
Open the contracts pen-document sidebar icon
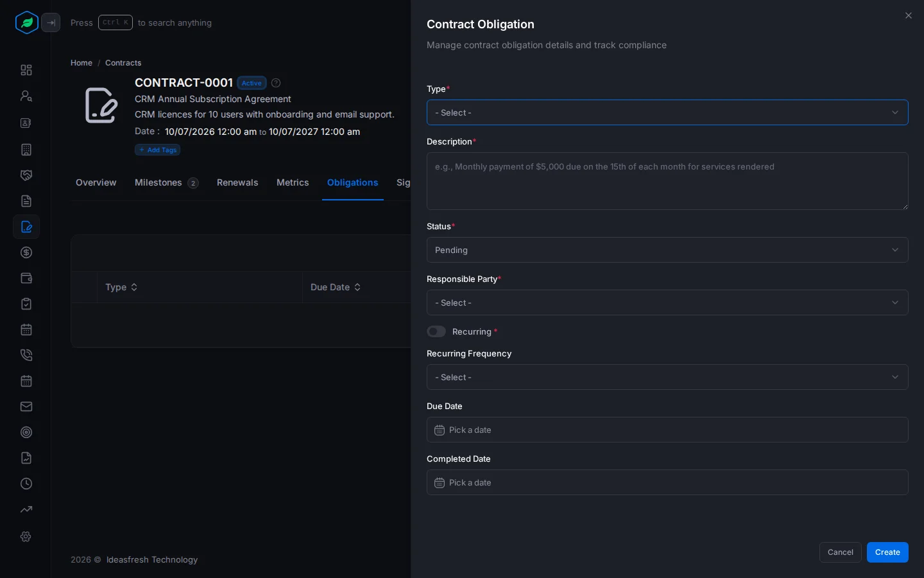pos(26,227)
